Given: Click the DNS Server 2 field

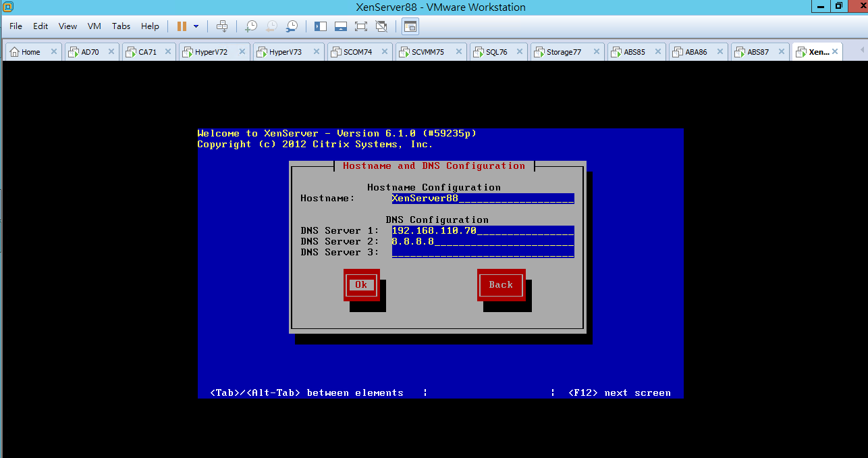Looking at the screenshot, I should [x=483, y=241].
